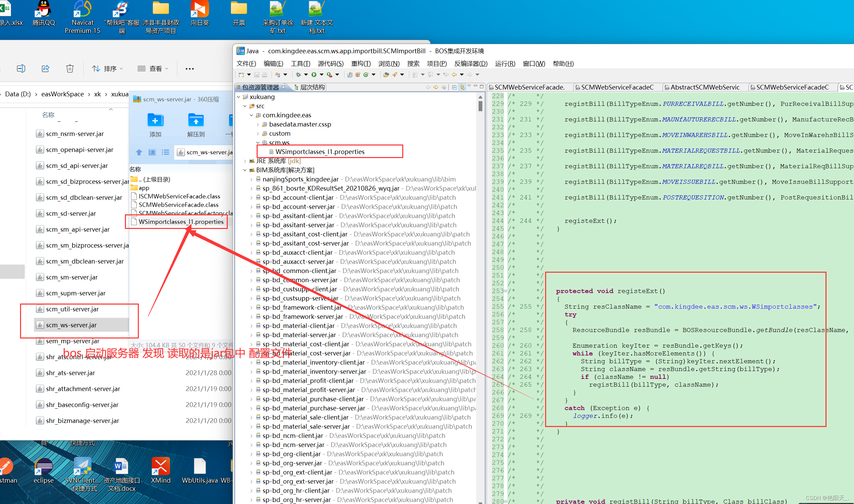The height and width of the screenshot is (504, 854).
Task: Collapse the com.kingdee.eas package node
Action: [252, 115]
